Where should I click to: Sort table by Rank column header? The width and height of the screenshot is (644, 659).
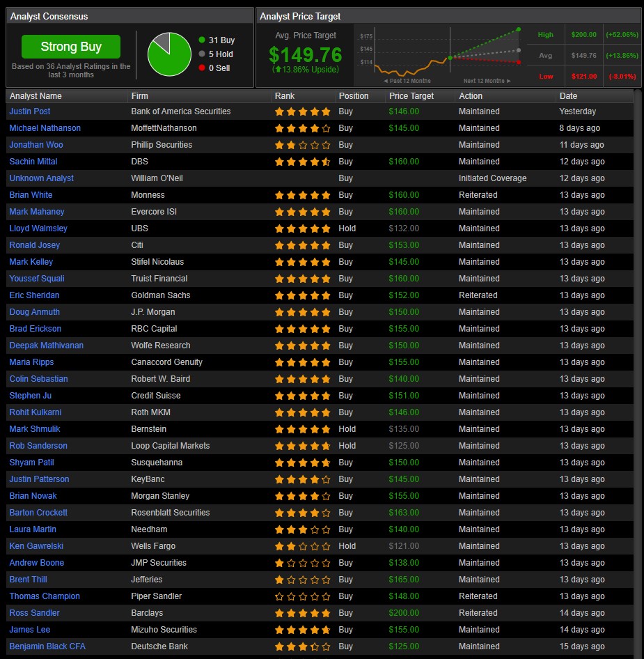[x=284, y=96]
